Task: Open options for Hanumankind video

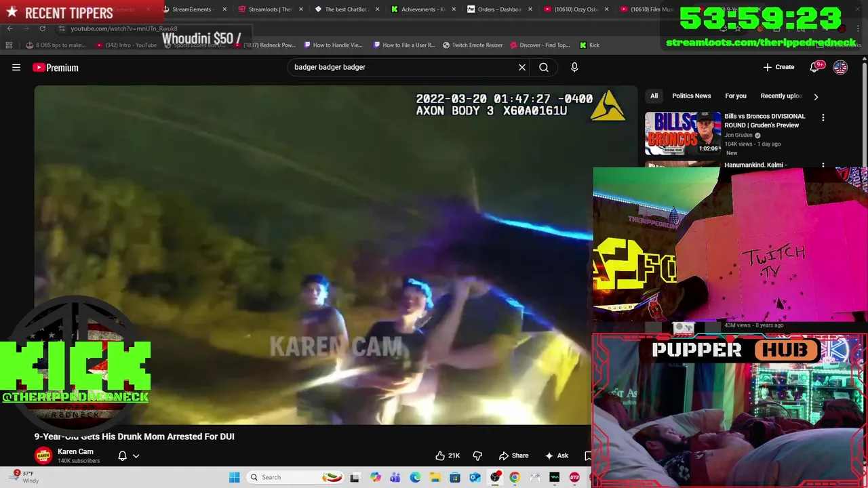Action: (x=823, y=165)
